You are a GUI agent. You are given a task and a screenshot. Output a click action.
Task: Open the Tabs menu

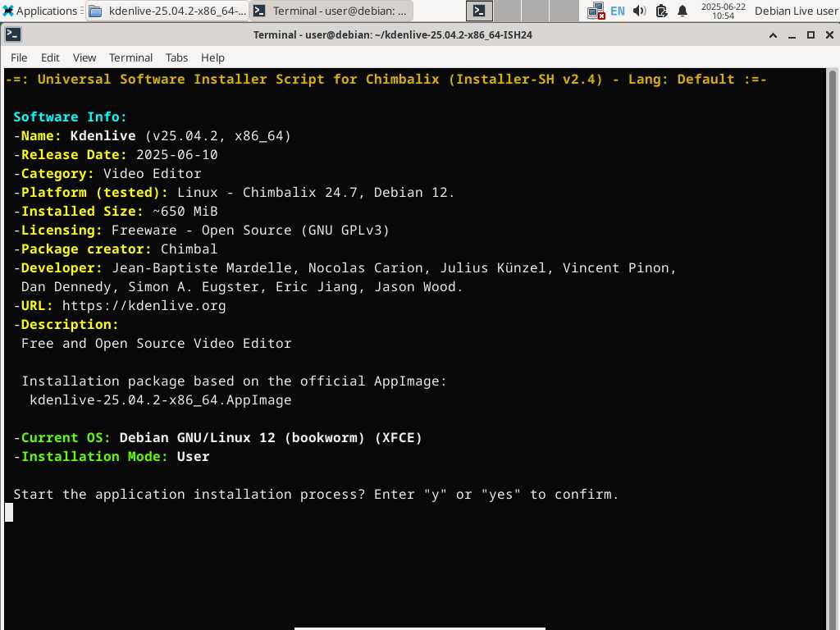click(x=176, y=57)
